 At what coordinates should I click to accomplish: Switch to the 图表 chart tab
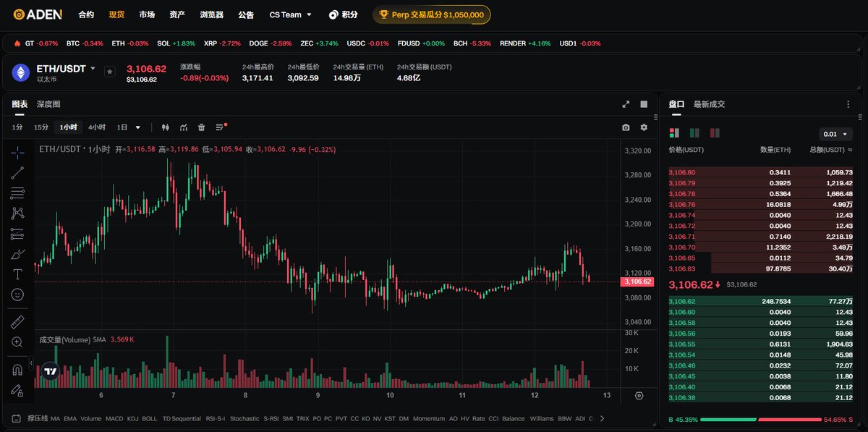point(20,104)
